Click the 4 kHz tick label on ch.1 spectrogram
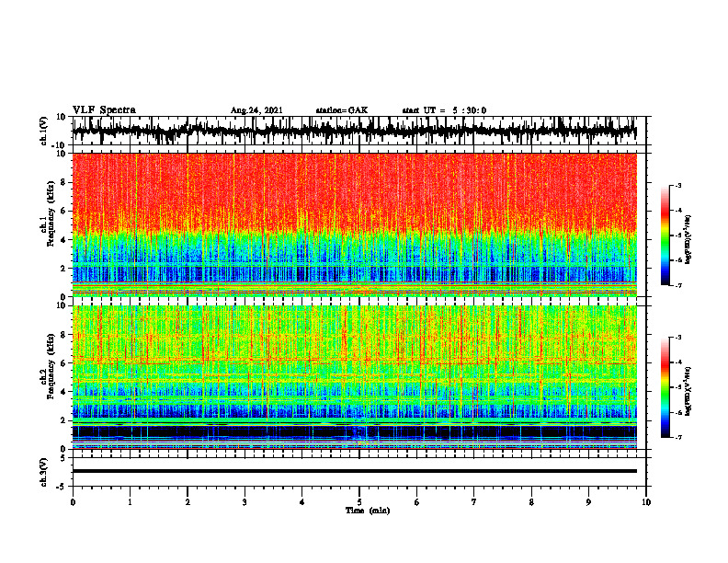This screenshot has width=728, height=563. [63, 240]
